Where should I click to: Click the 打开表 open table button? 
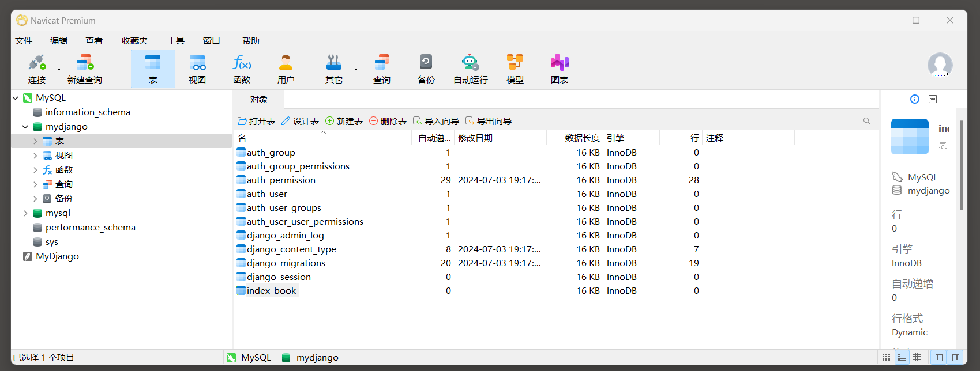[257, 121]
